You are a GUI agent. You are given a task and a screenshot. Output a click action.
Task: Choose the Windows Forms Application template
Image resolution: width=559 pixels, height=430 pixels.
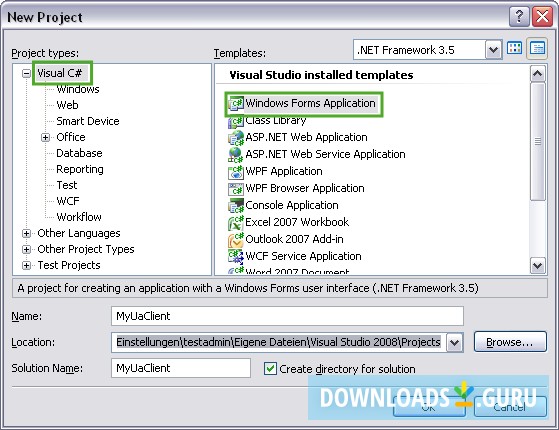(x=310, y=103)
